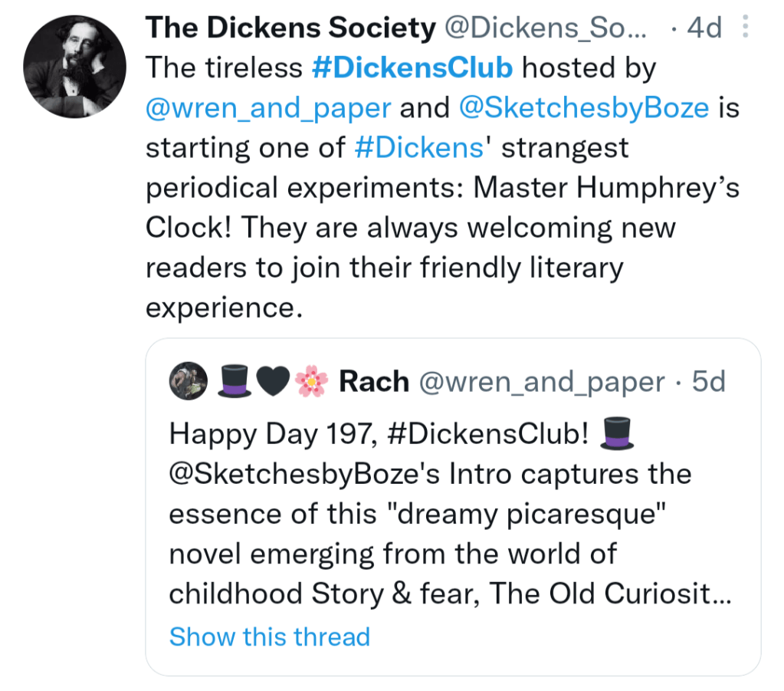
Task: Visit the @wren_and_paper mention link
Action: pyautogui.click(x=268, y=108)
